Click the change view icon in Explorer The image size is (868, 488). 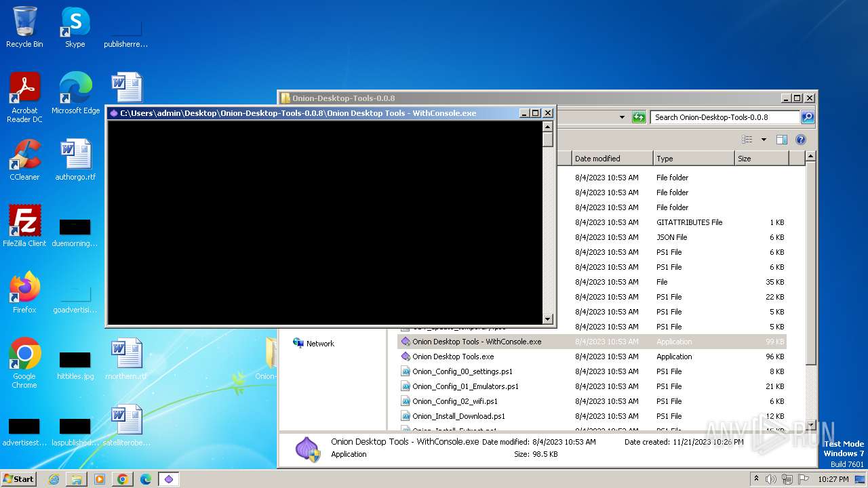(x=747, y=140)
